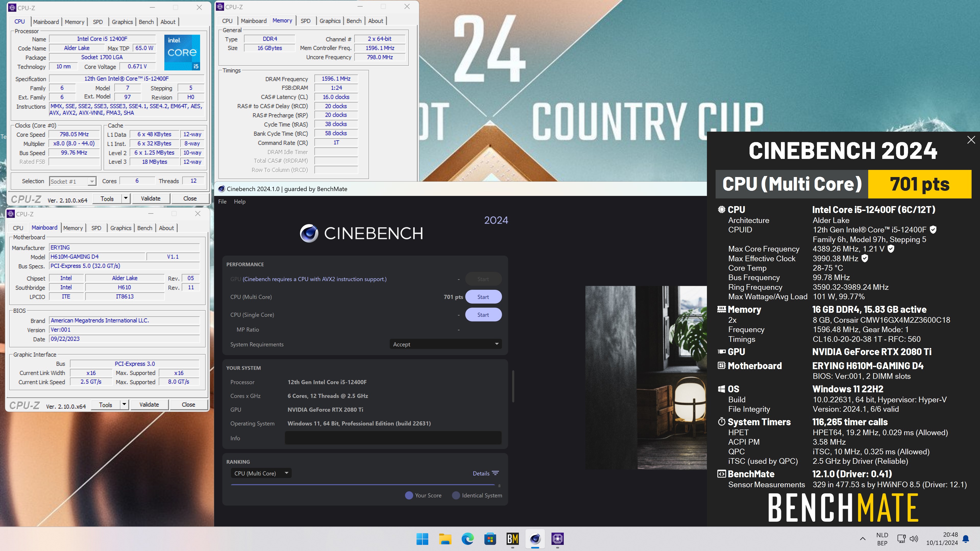Click the BenchMate version section icon
The height and width of the screenshot is (551, 980).
pyautogui.click(x=721, y=474)
